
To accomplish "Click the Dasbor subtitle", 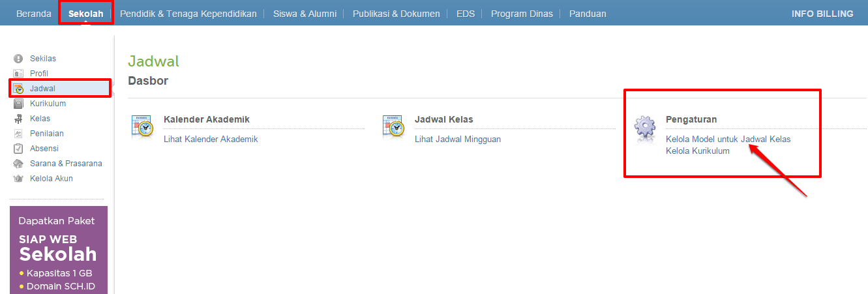I will click(x=148, y=81).
